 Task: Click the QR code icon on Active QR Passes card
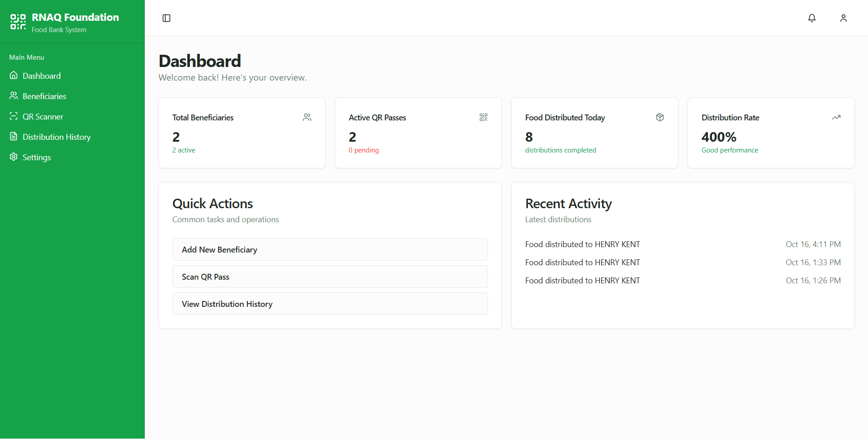click(484, 117)
